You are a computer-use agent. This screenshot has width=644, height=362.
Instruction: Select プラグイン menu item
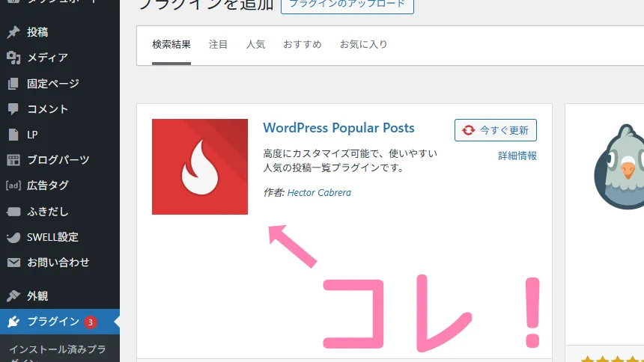(x=60, y=322)
